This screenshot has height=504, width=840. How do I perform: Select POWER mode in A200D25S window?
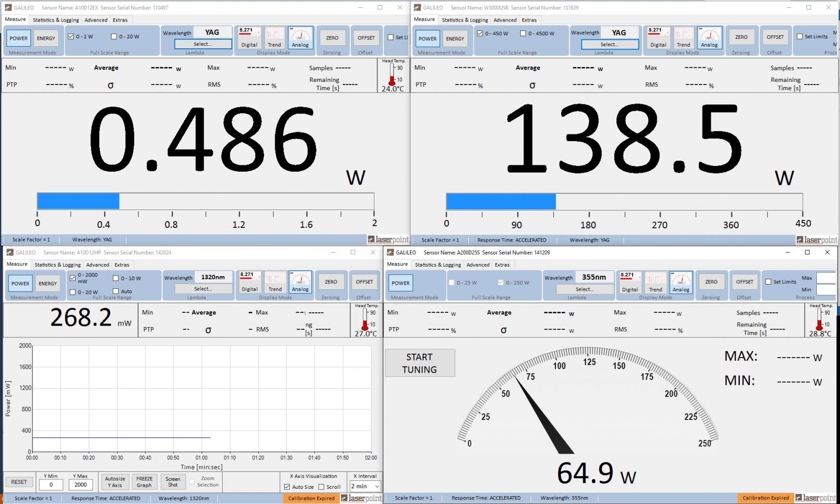click(401, 283)
